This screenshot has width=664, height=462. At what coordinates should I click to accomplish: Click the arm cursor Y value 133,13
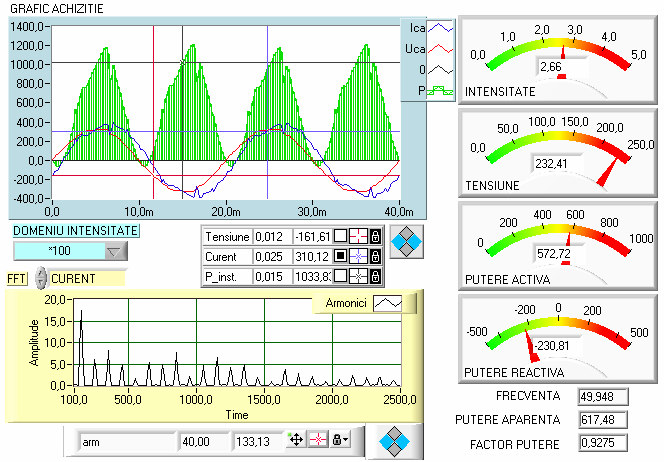coord(257,442)
